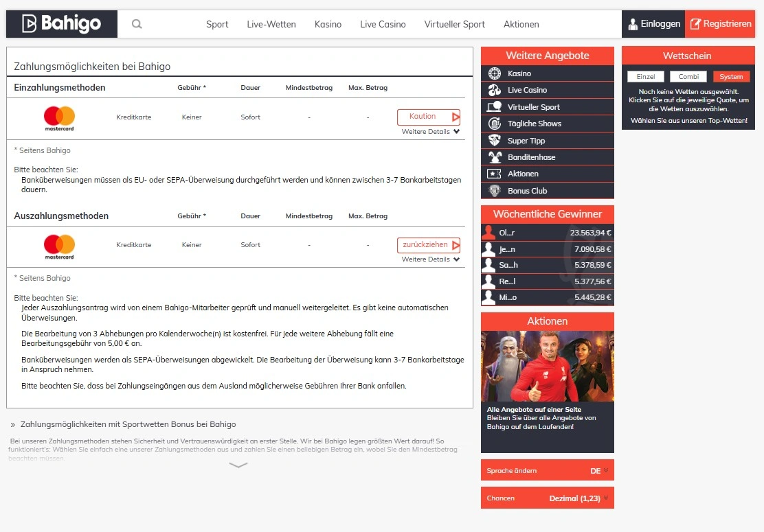Select the Zahlungsmöglichkeiten bei Bahigo heading
The height and width of the screenshot is (532, 764).
point(92,67)
